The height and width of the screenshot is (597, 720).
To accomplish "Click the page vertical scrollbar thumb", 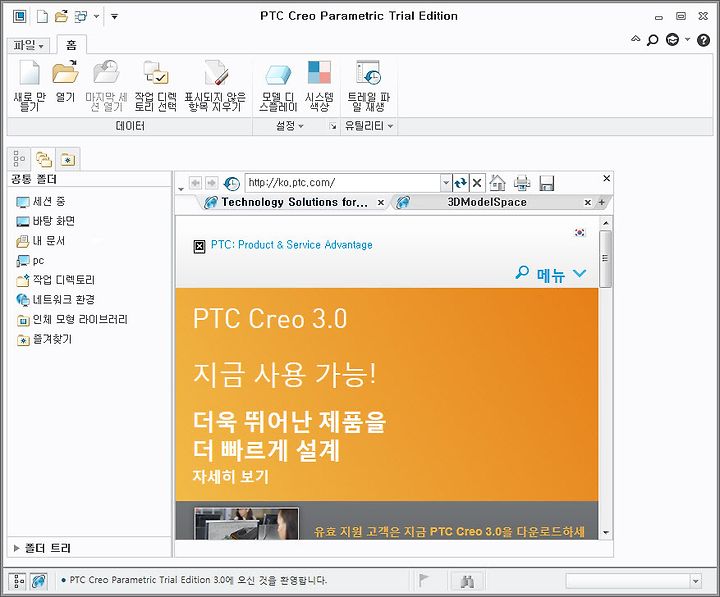I will pos(606,258).
